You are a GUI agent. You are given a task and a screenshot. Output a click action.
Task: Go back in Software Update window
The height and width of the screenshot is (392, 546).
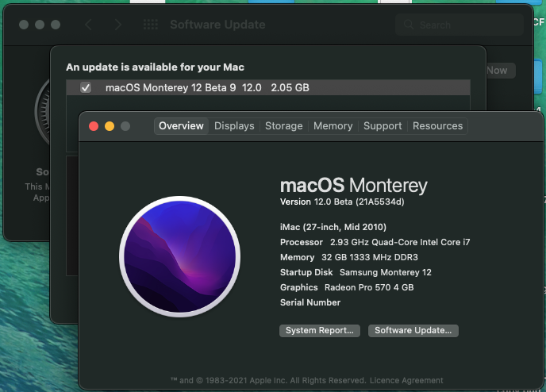88,25
